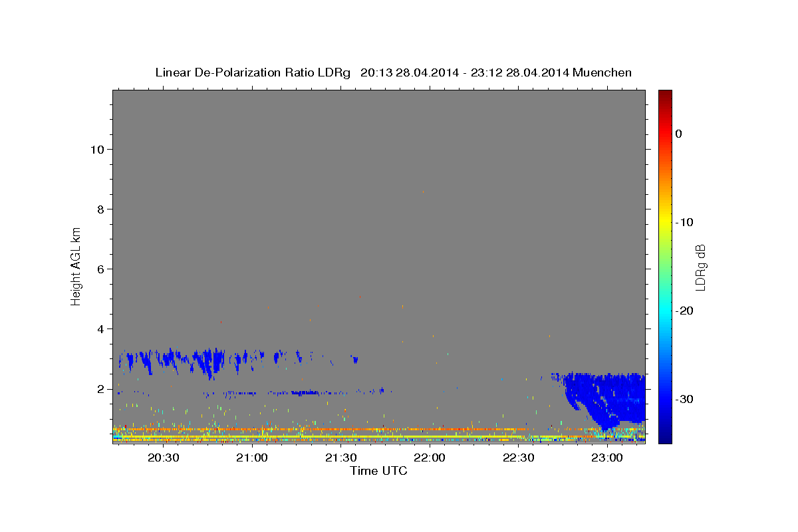Click the thin blue layer near 2 km at 21:15
798x532 pixels.
click(x=306, y=393)
